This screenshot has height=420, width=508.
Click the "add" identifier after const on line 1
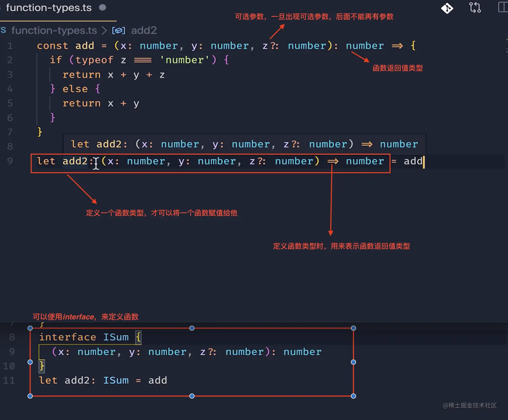click(85, 46)
